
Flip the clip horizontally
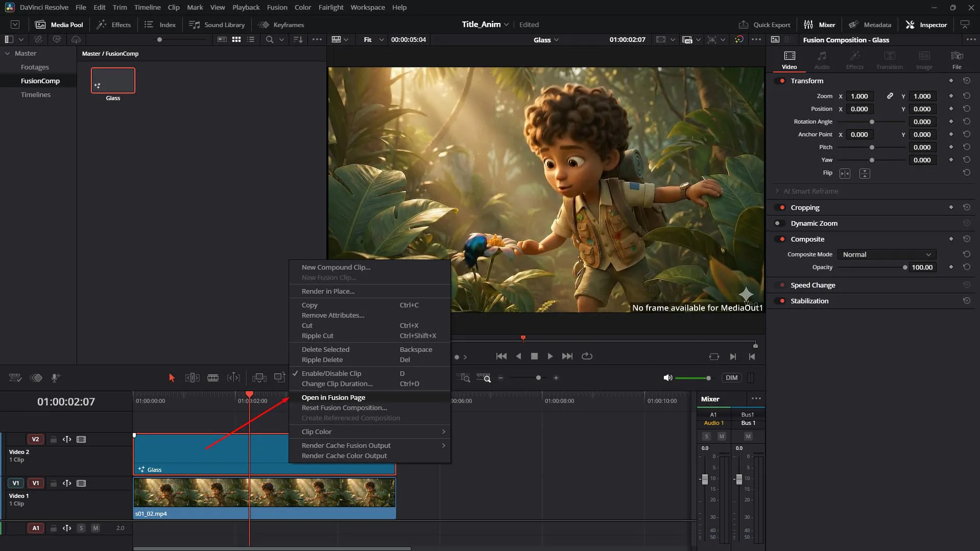click(845, 174)
